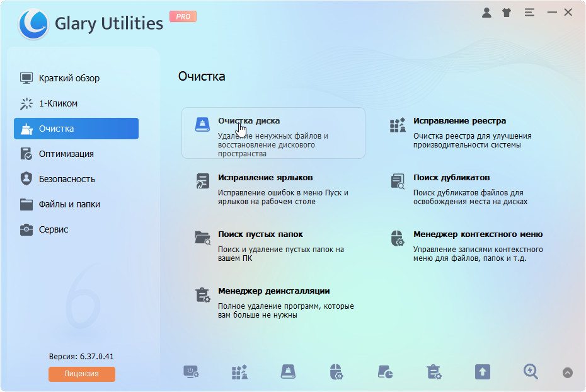
Task: Click the registry cleaner icon in bottom toolbar
Action: [239, 372]
